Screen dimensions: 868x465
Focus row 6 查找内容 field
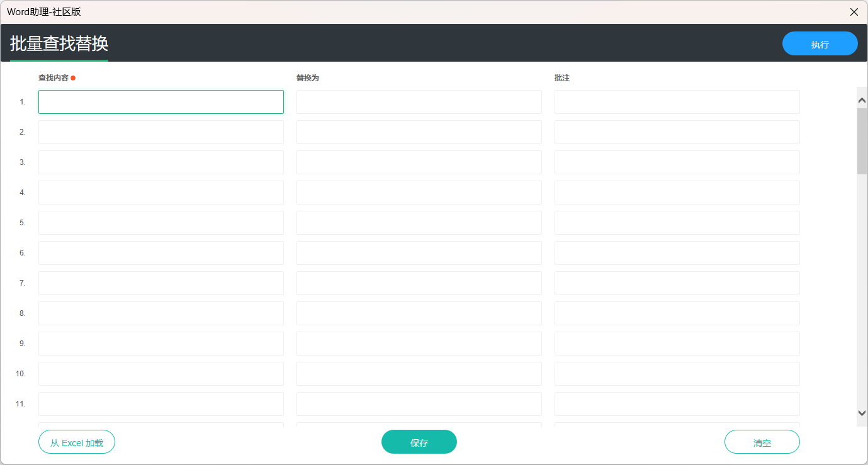coord(161,253)
